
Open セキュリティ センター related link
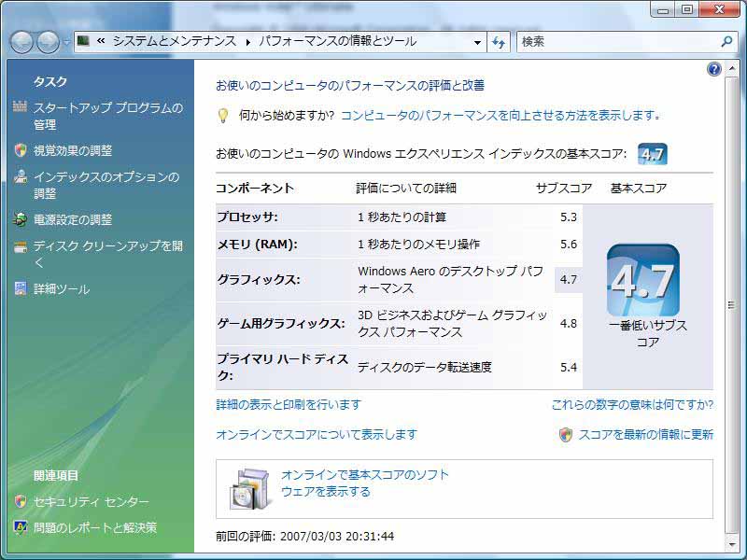point(92,501)
